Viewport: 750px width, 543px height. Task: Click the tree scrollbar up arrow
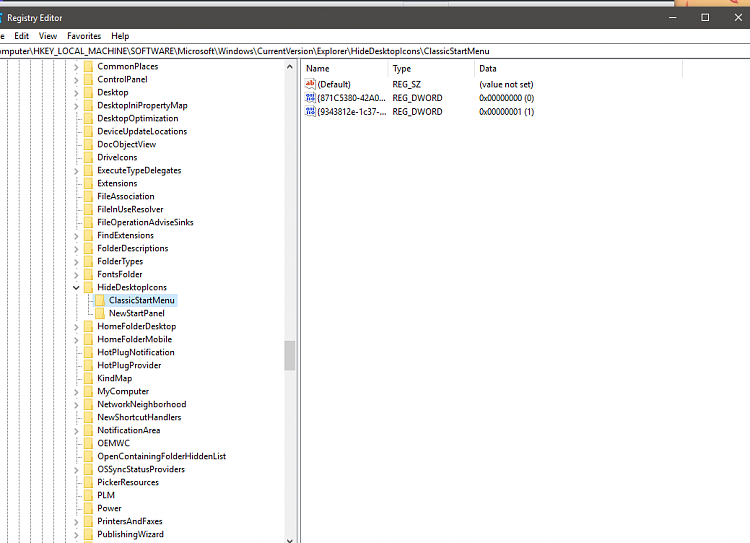click(289, 67)
